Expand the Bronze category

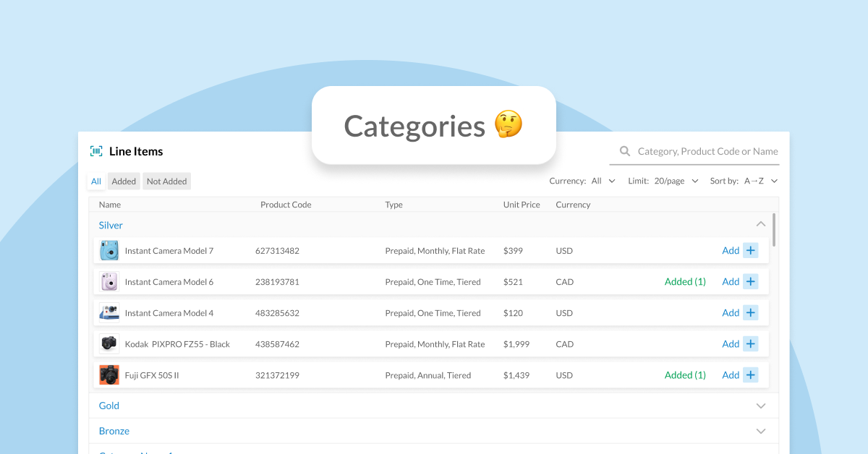[760, 430]
